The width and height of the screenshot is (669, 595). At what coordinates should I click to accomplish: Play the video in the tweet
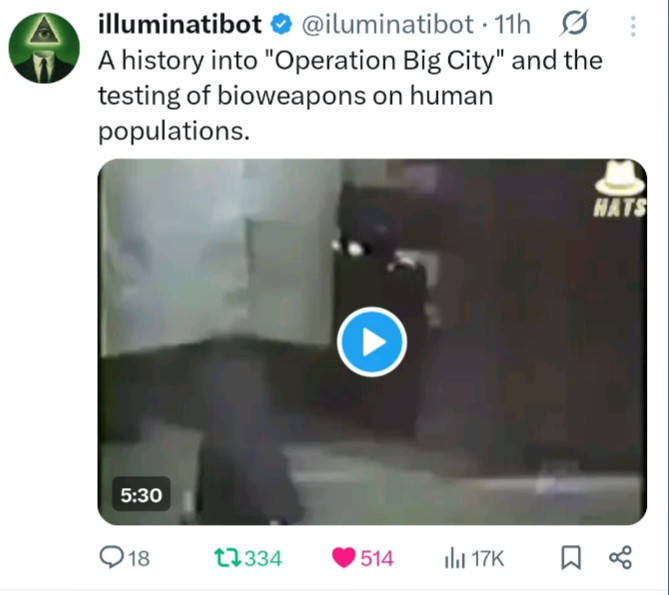pos(372,342)
